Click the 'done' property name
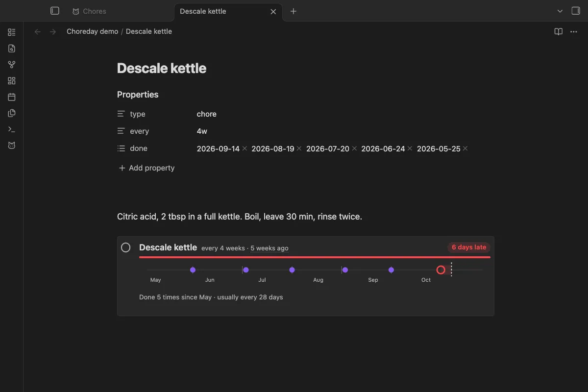 (139, 148)
